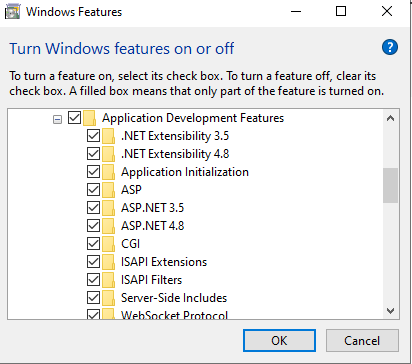Uncheck the ASP.NET 4.8 checkbox

pyautogui.click(x=93, y=226)
